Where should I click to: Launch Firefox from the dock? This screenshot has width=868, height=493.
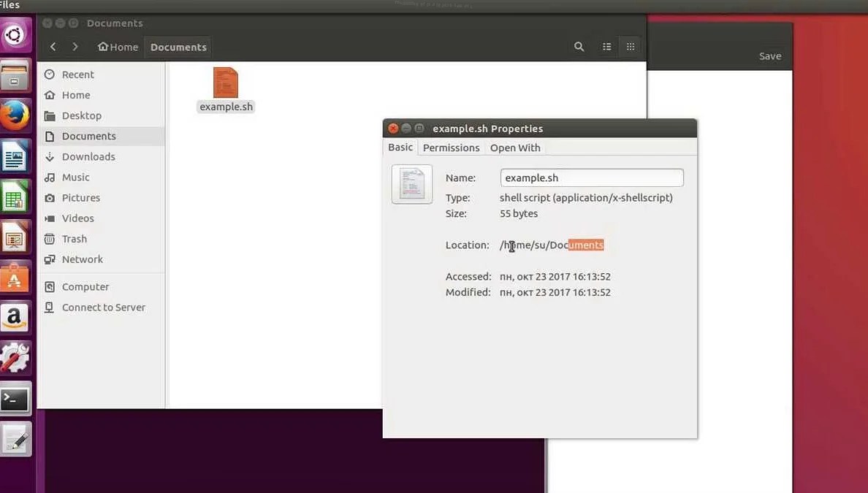[x=15, y=115]
